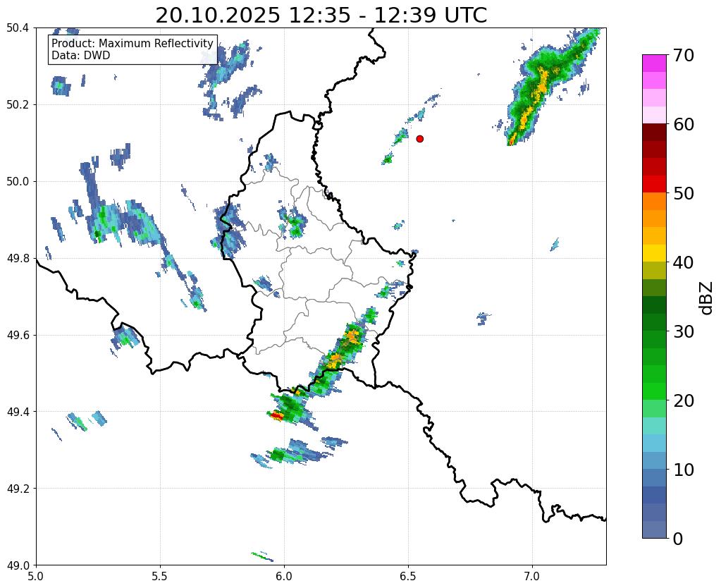Click the longitude axis label 5.5

[160, 575]
